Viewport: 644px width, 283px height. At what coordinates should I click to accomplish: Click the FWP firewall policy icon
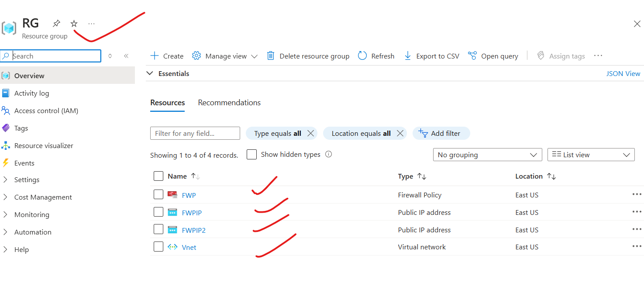172,195
